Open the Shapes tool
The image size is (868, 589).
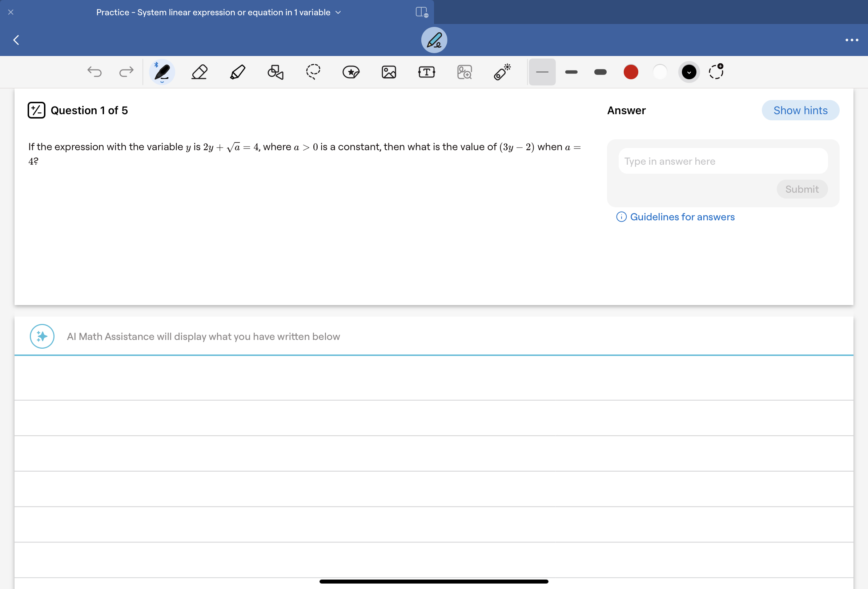276,72
